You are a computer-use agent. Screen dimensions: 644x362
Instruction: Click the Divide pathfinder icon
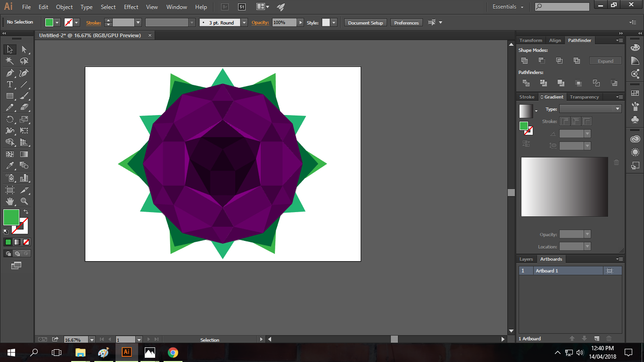tap(526, 83)
